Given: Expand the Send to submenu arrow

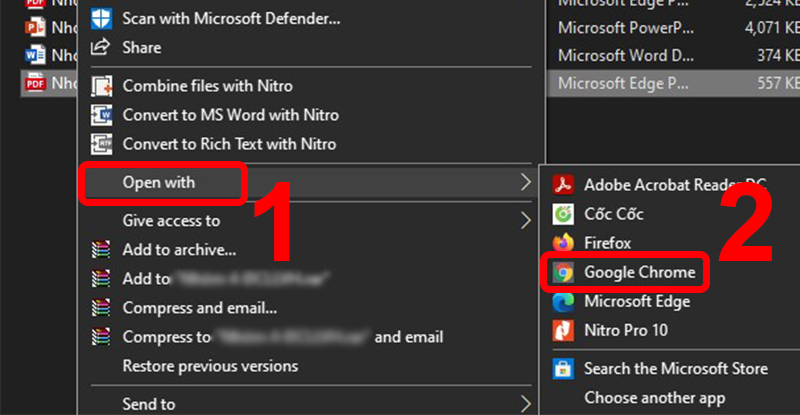Looking at the screenshot, I should pyautogui.click(x=526, y=404).
